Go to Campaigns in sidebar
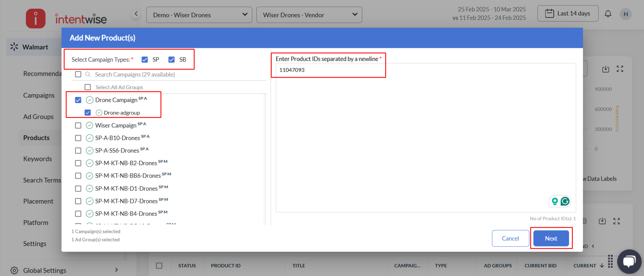This screenshot has width=644, height=276. point(39,95)
